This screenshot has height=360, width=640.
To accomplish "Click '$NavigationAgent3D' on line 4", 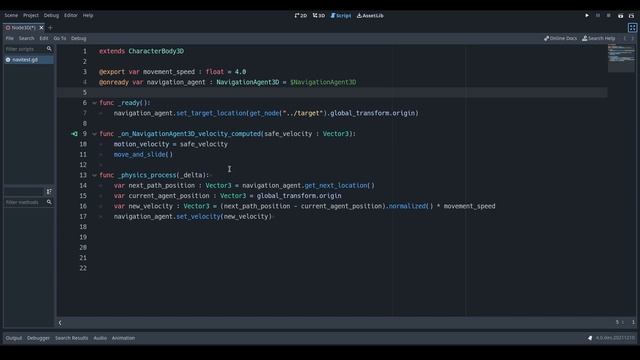I will [x=323, y=82].
